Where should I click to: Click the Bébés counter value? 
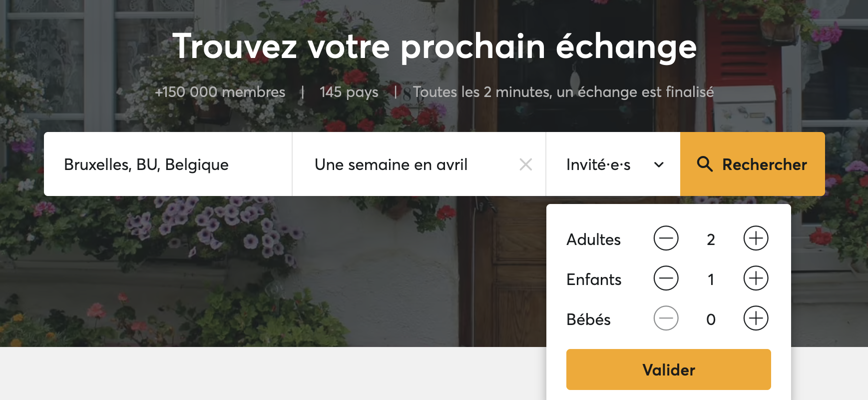tap(711, 319)
